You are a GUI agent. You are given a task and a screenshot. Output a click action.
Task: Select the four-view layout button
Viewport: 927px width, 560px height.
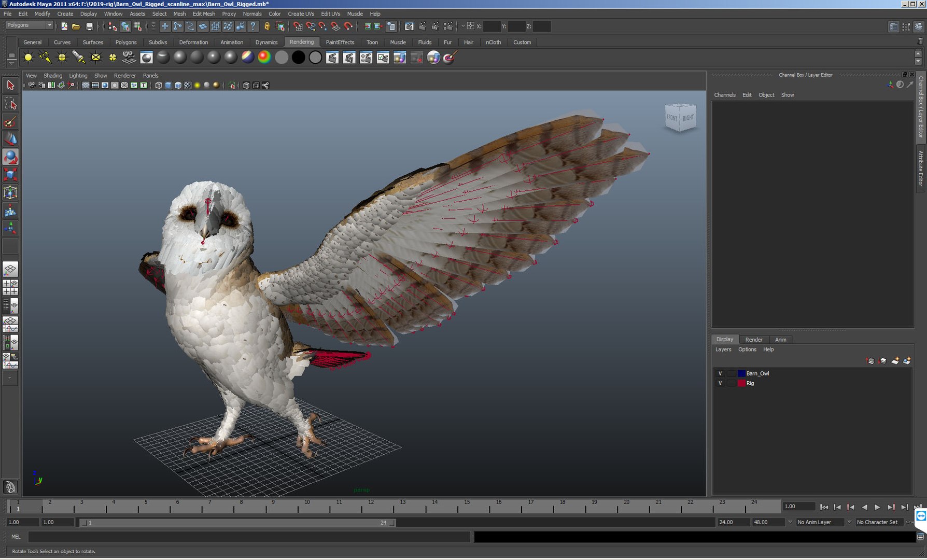[10, 287]
